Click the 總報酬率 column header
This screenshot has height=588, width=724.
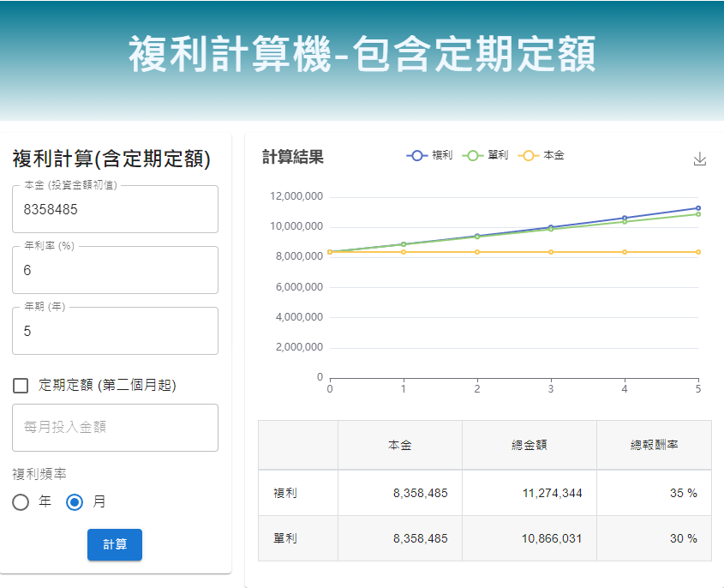[654, 445]
